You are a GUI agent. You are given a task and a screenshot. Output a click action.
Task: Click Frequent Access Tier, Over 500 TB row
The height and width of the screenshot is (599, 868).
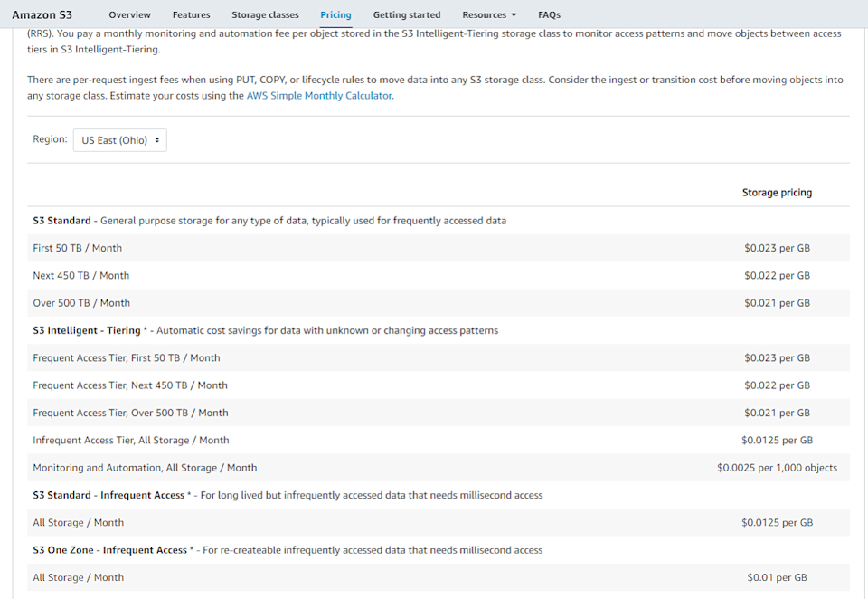439,413
